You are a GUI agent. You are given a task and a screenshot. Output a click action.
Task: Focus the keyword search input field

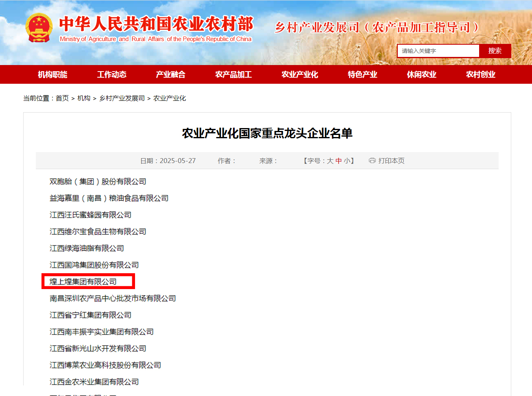point(438,51)
